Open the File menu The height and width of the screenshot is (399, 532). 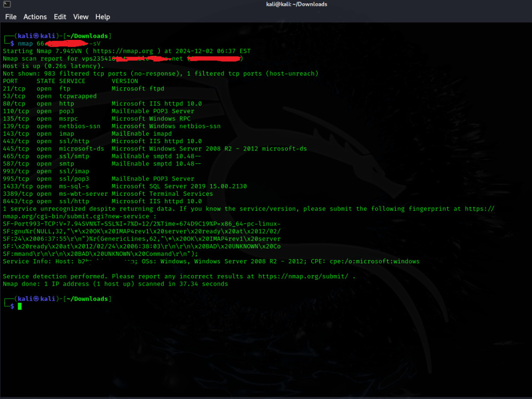click(11, 16)
